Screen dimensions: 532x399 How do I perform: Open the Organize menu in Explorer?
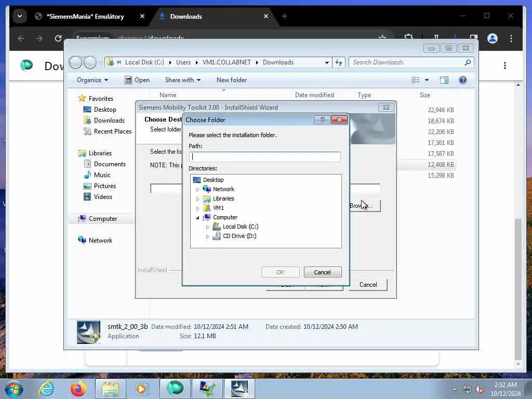(x=92, y=80)
